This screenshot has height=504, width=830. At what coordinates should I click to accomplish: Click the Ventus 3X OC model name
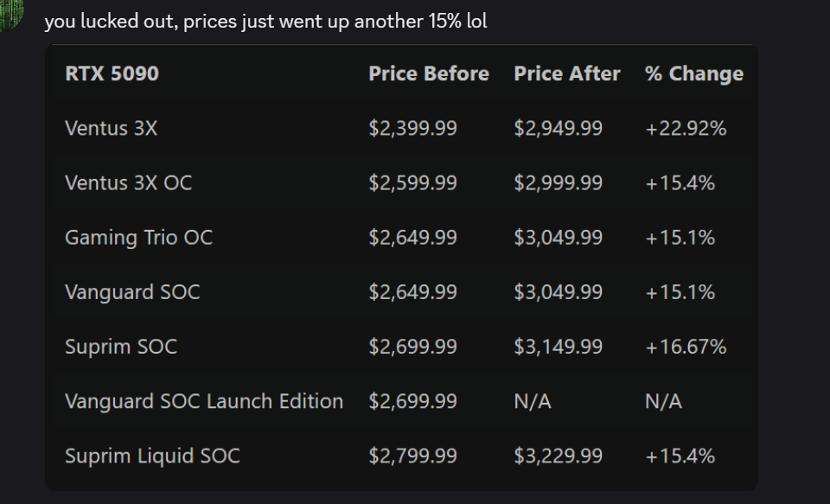(x=128, y=183)
